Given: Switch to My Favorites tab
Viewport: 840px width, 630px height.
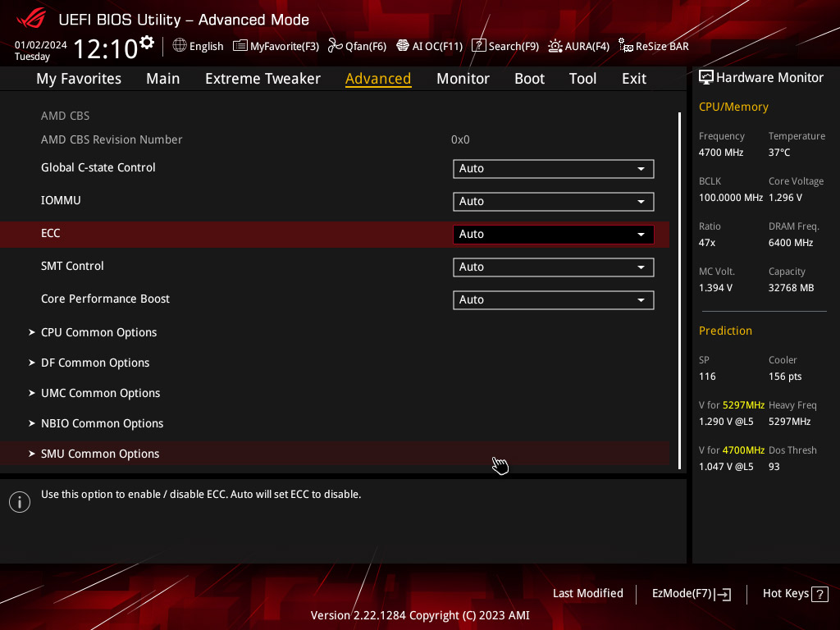Looking at the screenshot, I should click(x=79, y=79).
